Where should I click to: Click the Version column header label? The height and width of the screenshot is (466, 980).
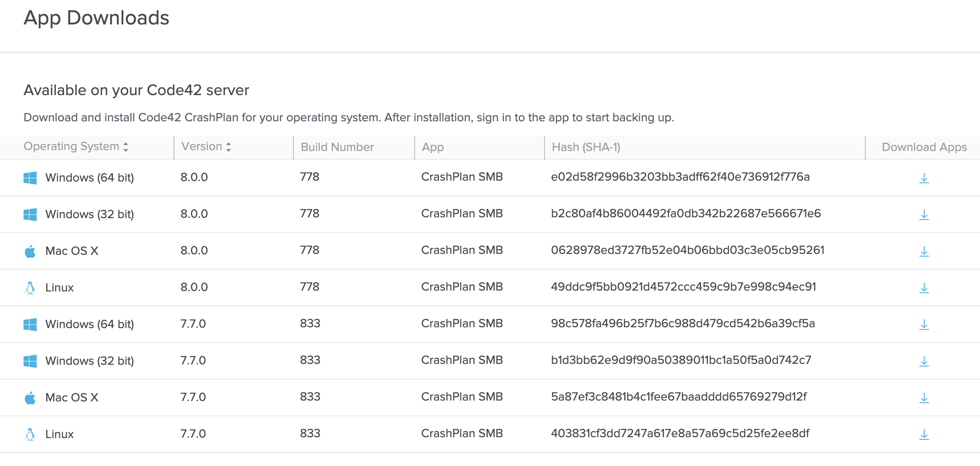202,147
